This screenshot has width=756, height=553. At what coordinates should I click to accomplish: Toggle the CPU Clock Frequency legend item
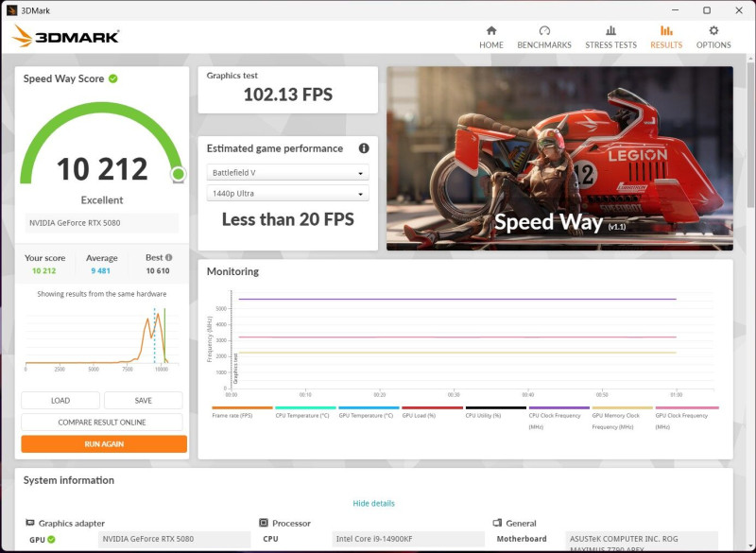(x=558, y=419)
